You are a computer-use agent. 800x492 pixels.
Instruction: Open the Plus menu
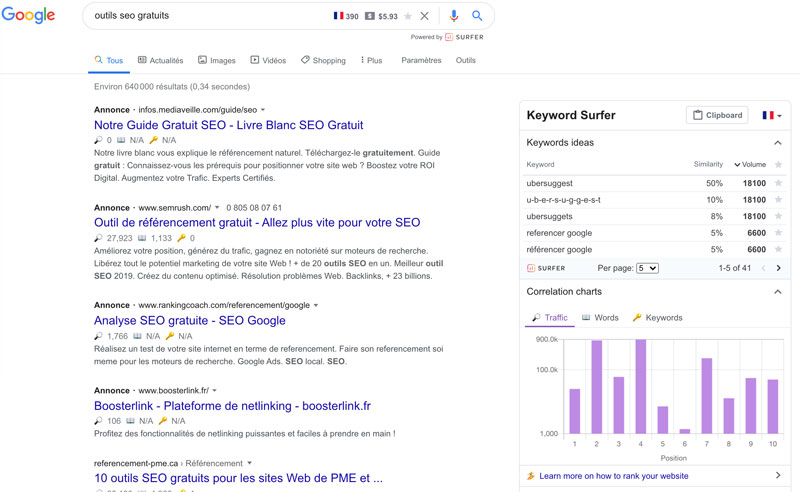point(371,60)
